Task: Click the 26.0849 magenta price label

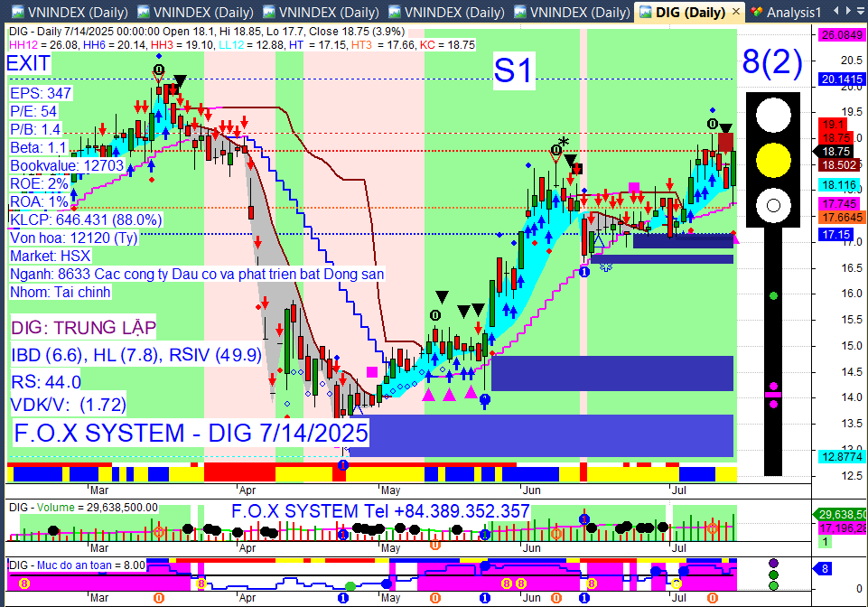Action: pyautogui.click(x=842, y=35)
